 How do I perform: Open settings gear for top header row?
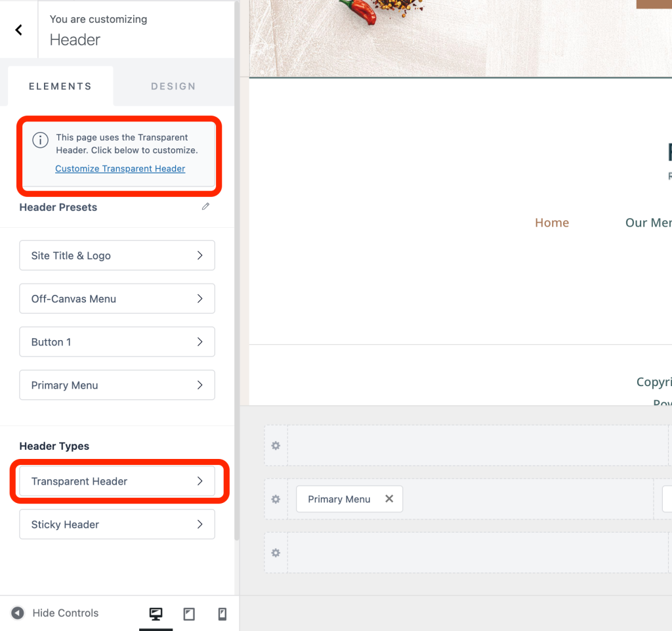[276, 445]
